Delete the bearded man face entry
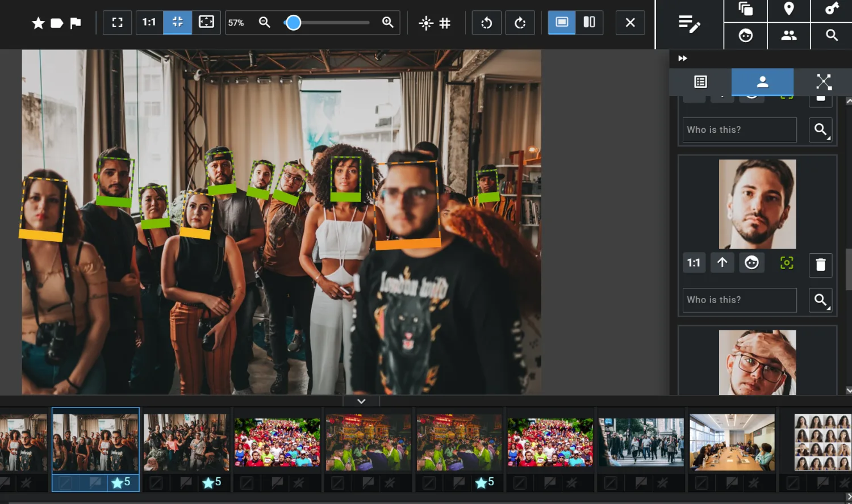The height and width of the screenshot is (504, 852). click(x=821, y=264)
